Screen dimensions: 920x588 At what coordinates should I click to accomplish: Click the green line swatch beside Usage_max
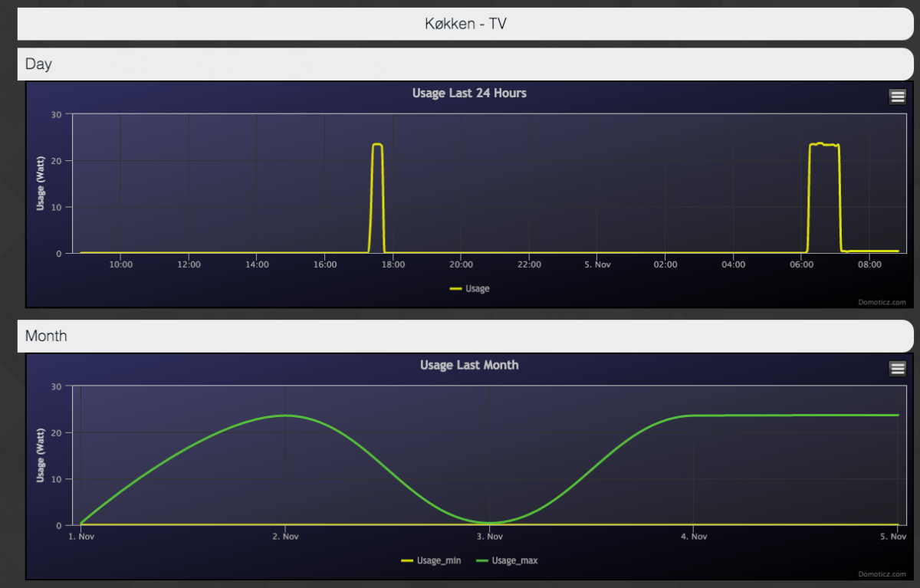pyautogui.click(x=482, y=561)
